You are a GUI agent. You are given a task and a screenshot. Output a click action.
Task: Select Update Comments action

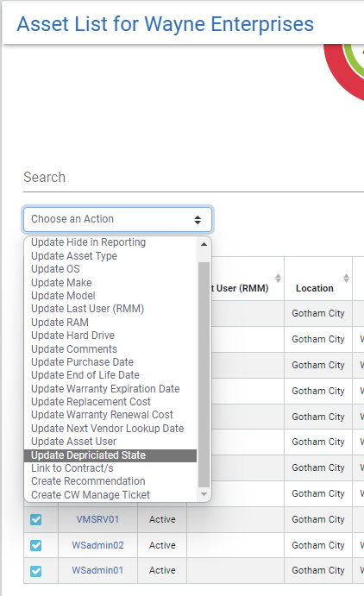click(x=110, y=349)
